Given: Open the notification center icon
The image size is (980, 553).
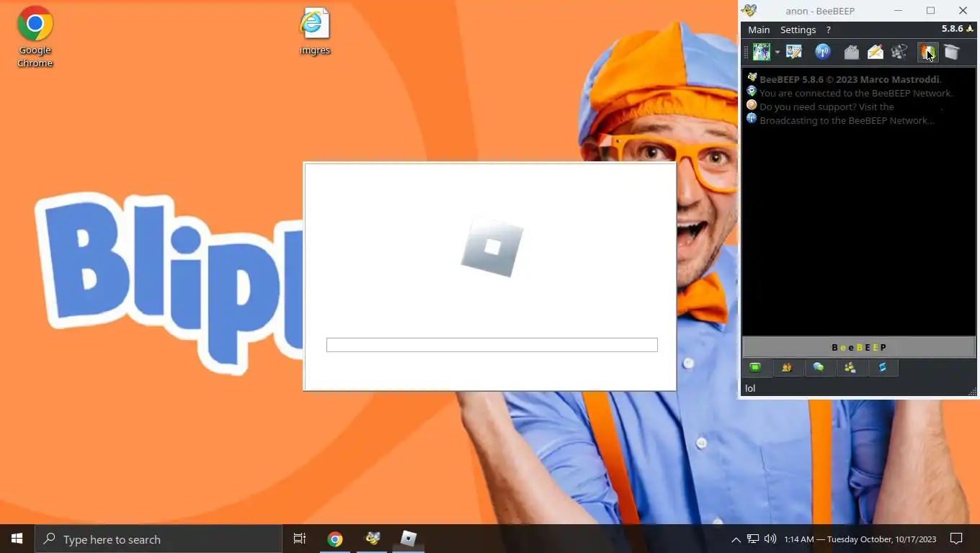Looking at the screenshot, I should (956, 539).
